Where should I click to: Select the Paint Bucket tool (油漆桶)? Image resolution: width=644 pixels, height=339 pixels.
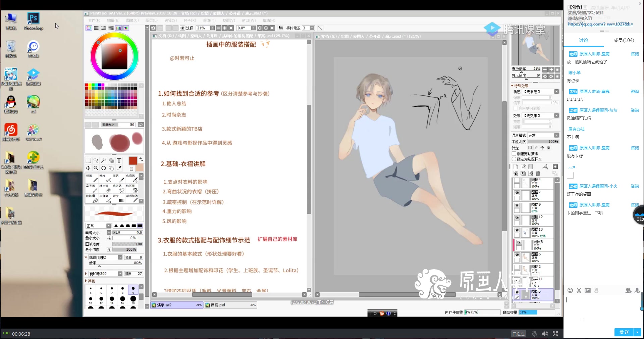coord(92,198)
